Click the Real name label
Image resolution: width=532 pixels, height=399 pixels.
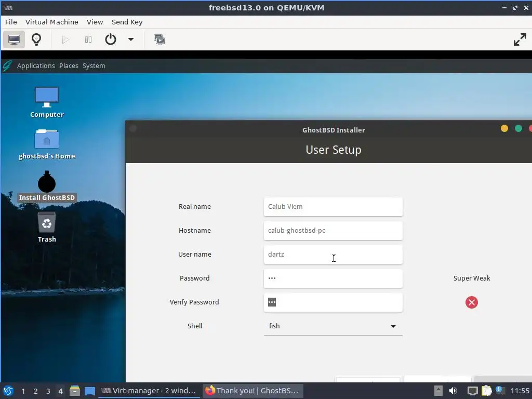(195, 207)
